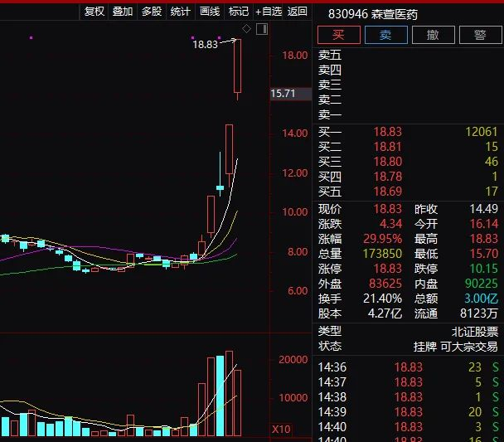
Task: Click the 买一 volume 12061
Action: (482, 132)
